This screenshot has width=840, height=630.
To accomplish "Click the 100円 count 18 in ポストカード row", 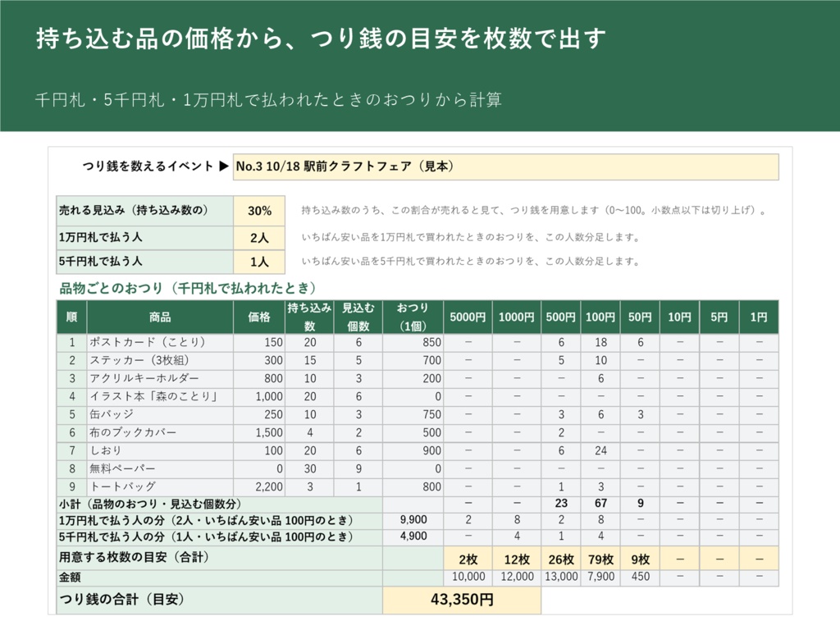I will click(x=600, y=342).
